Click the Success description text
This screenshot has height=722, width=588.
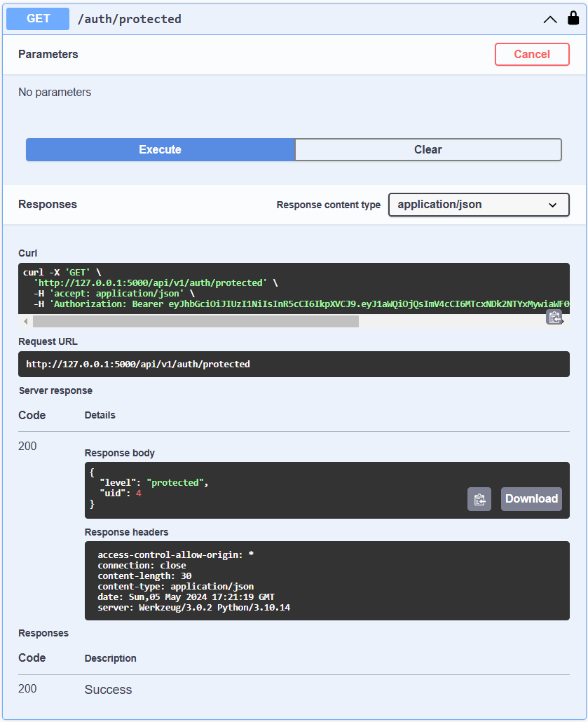coord(108,689)
